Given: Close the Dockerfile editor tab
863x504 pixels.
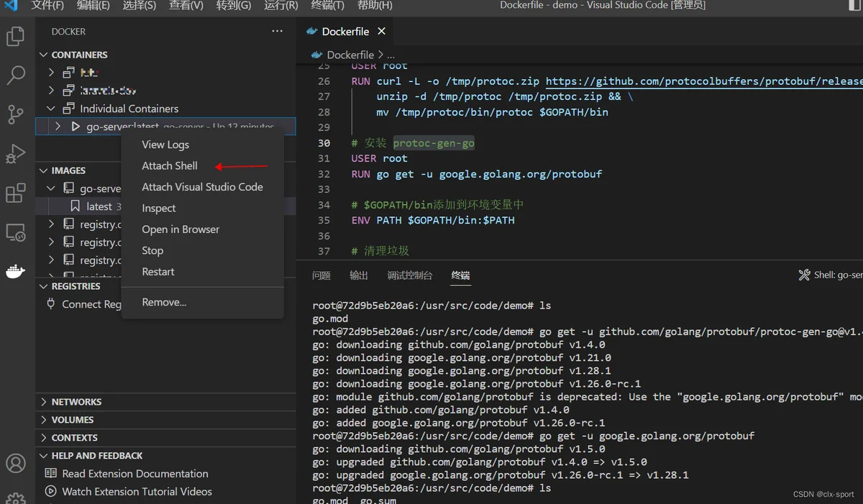Looking at the screenshot, I should (x=382, y=32).
